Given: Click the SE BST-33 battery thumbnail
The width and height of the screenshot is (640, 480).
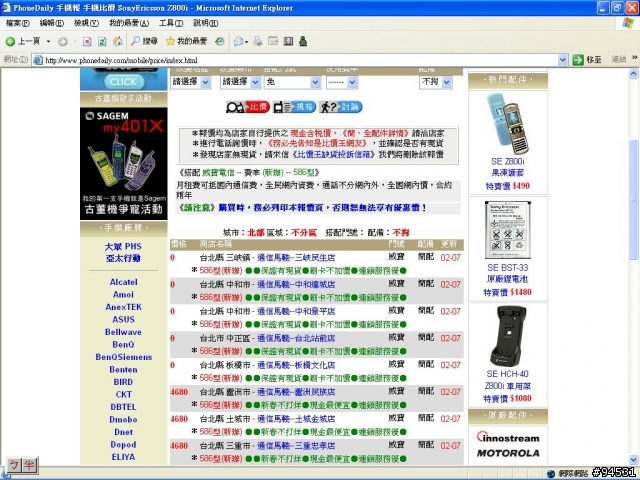Looking at the screenshot, I should (508, 230).
